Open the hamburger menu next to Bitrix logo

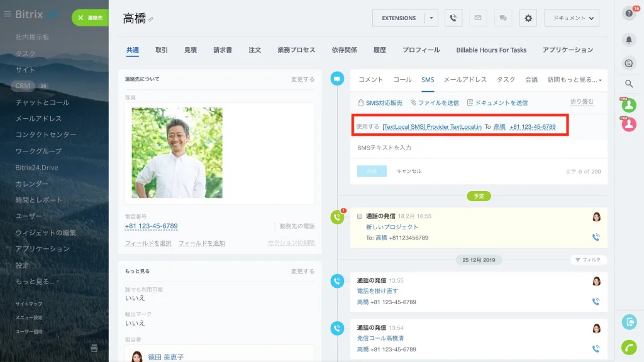tap(7, 14)
